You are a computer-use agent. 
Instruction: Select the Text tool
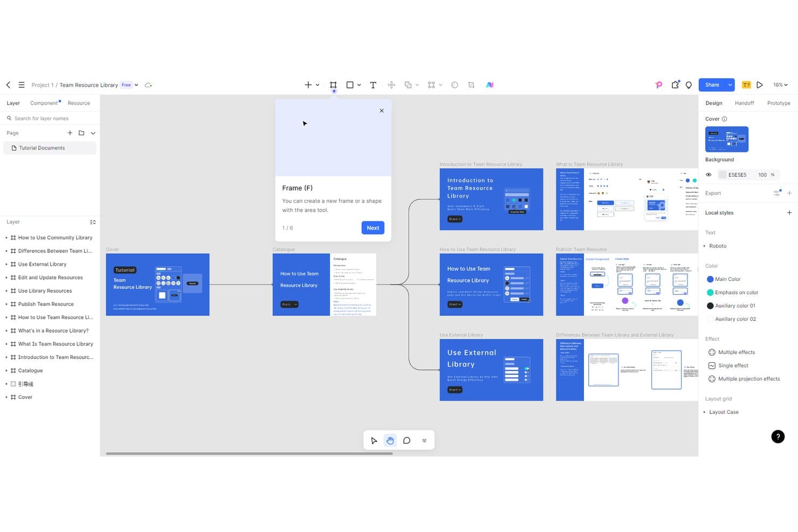click(x=373, y=85)
